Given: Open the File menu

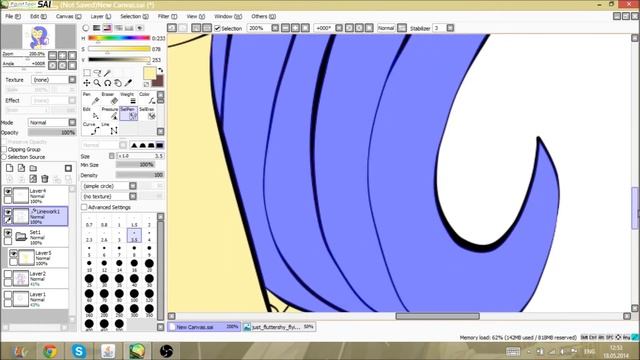Looking at the screenshot, I should point(13,16).
